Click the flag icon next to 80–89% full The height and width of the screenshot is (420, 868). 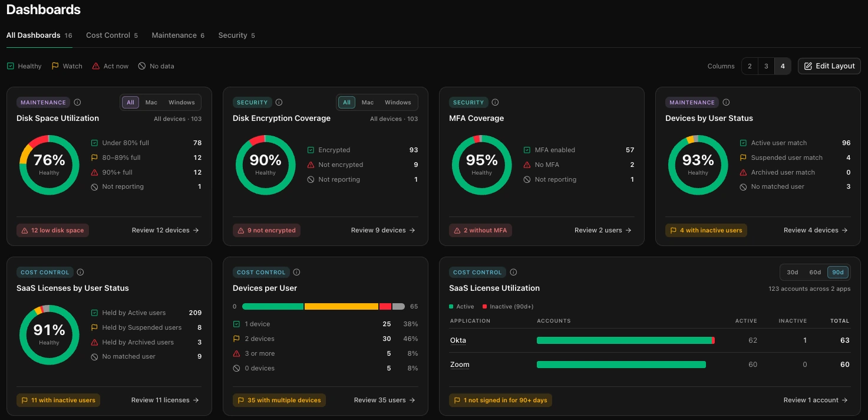point(94,157)
